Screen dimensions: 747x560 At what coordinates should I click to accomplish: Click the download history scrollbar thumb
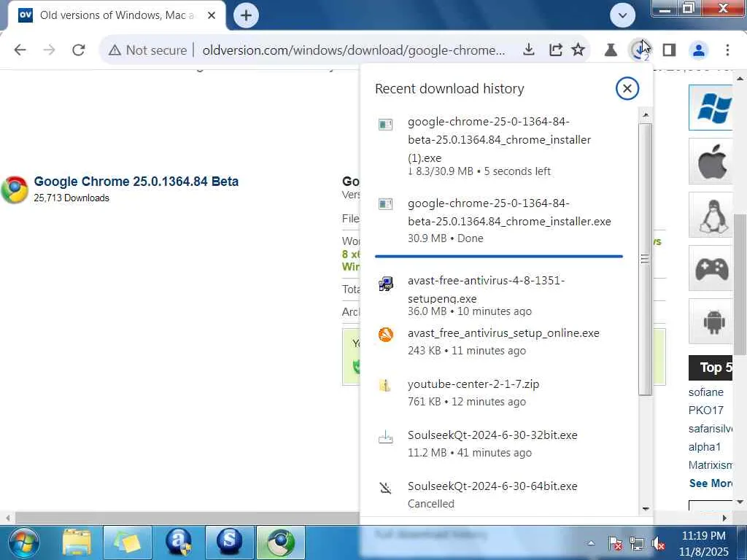point(645,259)
